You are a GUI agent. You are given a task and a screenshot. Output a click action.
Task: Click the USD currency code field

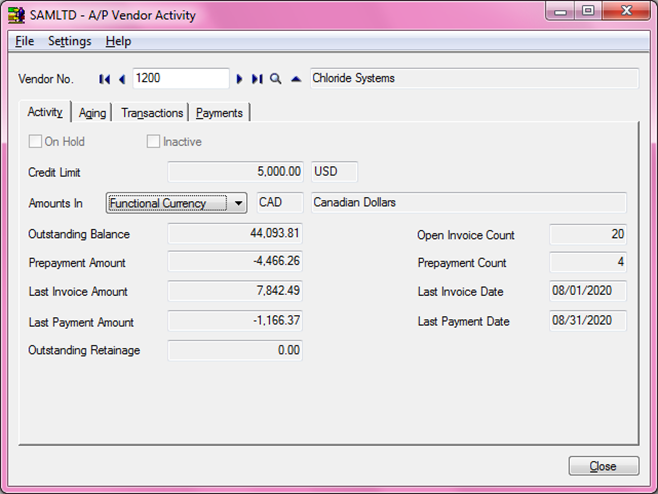(334, 172)
